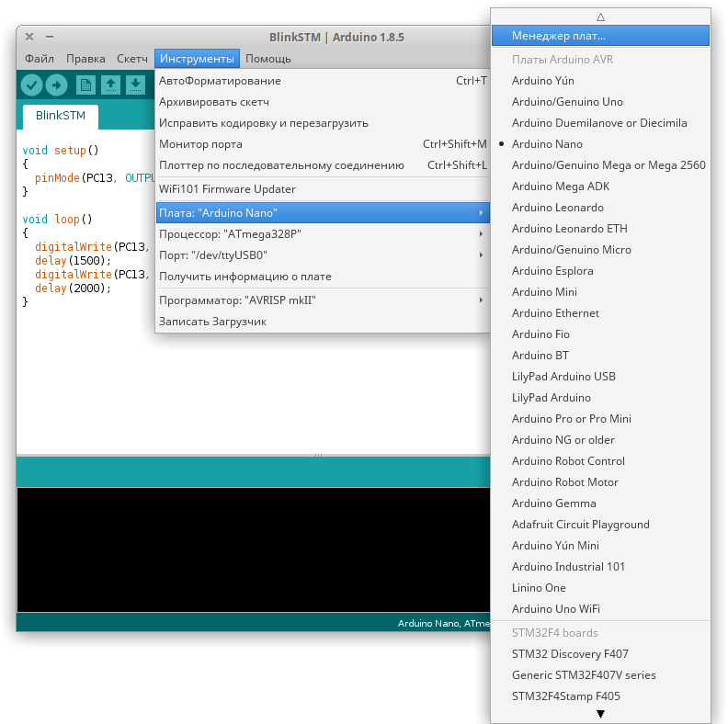Click in the delay(1500) code line

coord(73,261)
